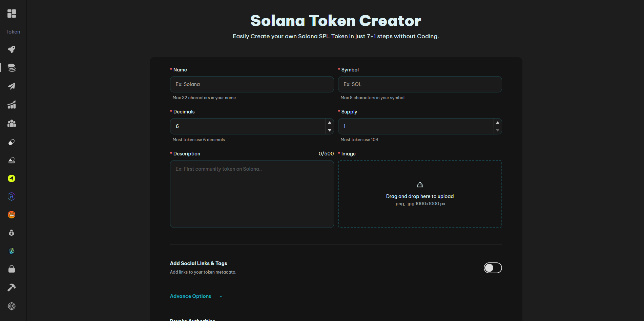Open the dashboard grid icon in sidebar
This screenshot has width=644, height=321.
tap(12, 14)
